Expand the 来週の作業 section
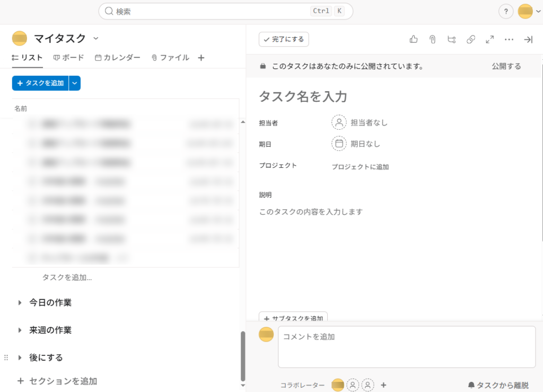543x392 pixels. pyautogui.click(x=20, y=331)
